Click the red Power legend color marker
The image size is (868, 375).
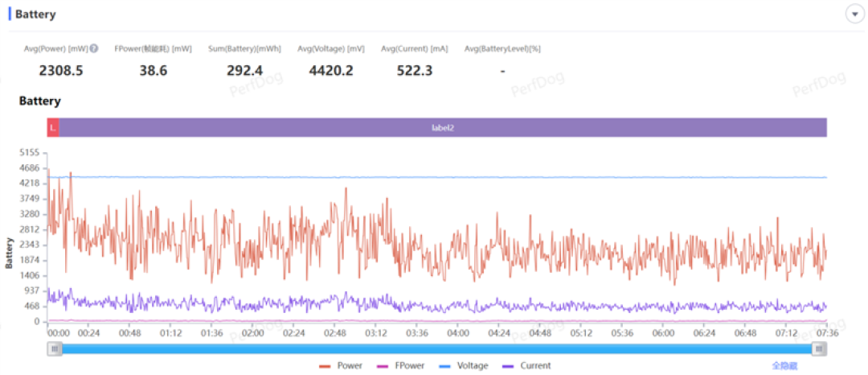(x=325, y=366)
